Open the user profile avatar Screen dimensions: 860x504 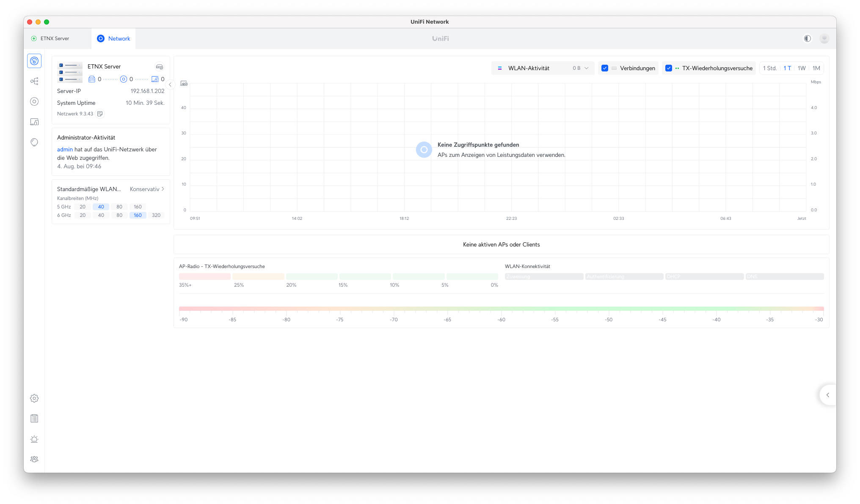[824, 38]
